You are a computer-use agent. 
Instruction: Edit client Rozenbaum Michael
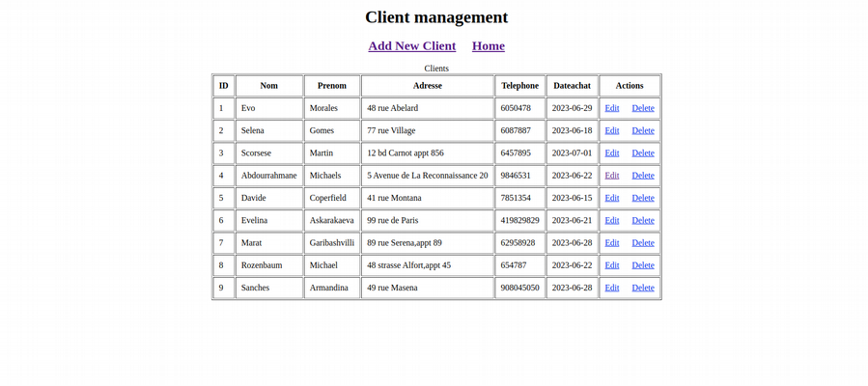tap(612, 264)
